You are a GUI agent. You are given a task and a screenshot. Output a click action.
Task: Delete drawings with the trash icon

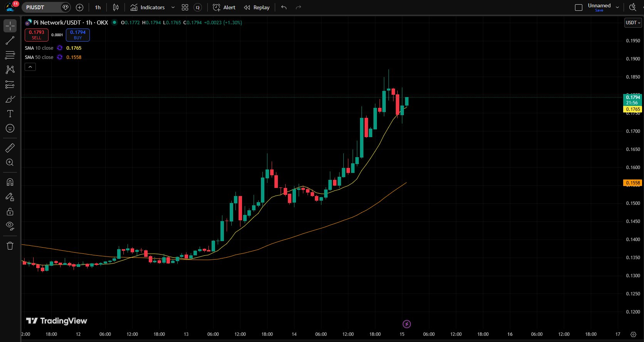coord(10,246)
